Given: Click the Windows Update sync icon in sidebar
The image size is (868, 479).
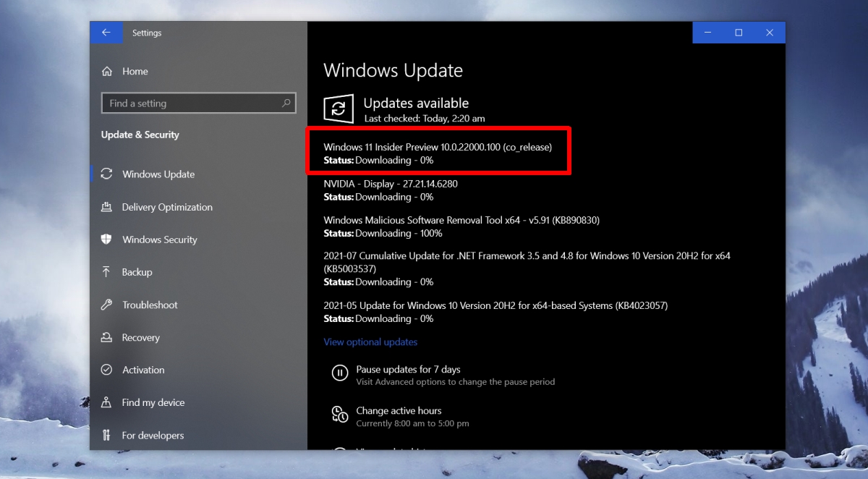Looking at the screenshot, I should pyautogui.click(x=106, y=174).
